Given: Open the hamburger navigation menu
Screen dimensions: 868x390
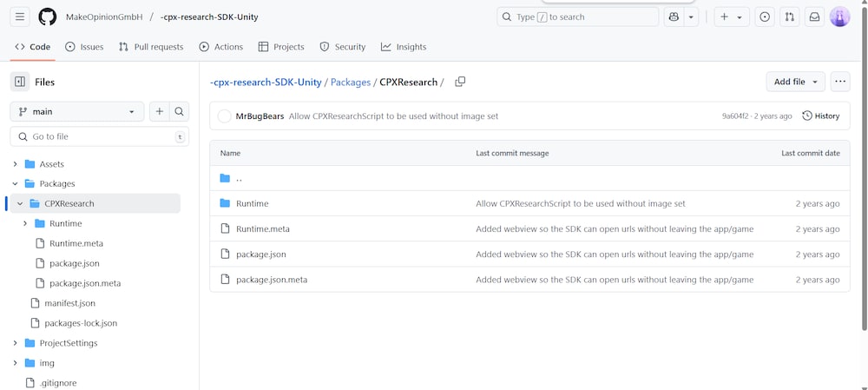Looking at the screenshot, I should tap(19, 17).
